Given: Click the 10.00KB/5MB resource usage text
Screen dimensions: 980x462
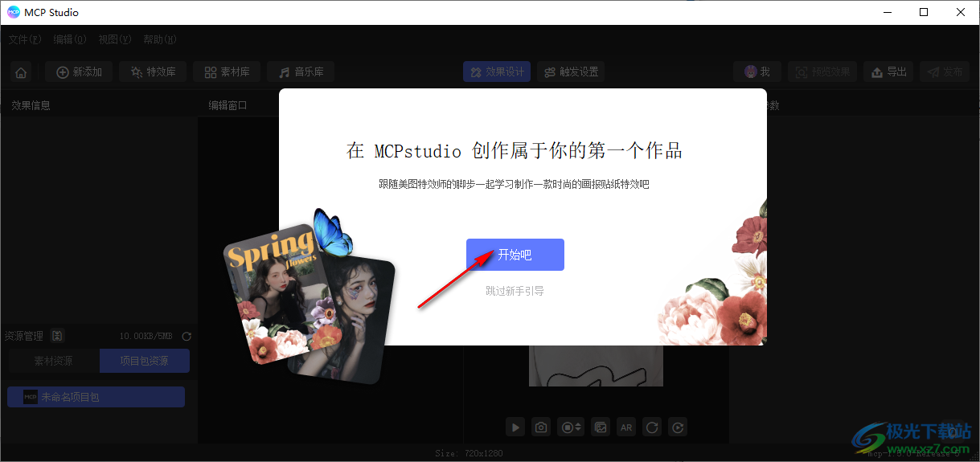Looking at the screenshot, I should point(146,336).
